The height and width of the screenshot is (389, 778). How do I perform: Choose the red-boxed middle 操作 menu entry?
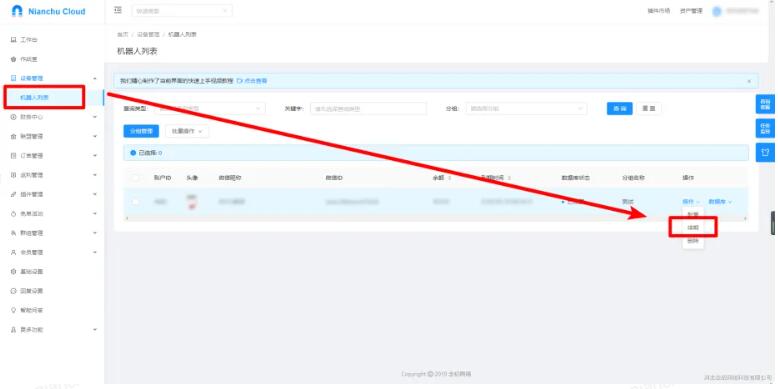693,227
